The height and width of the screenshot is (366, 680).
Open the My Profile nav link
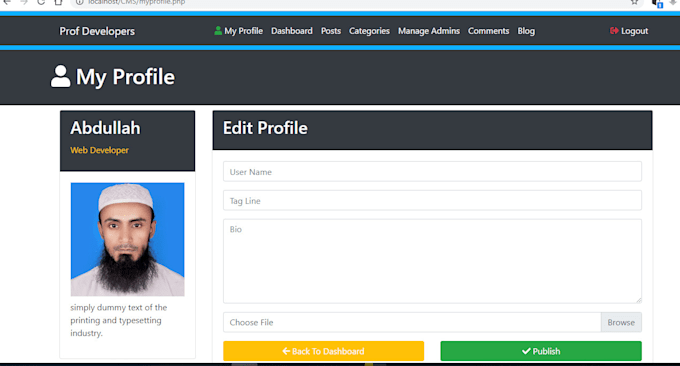click(243, 31)
